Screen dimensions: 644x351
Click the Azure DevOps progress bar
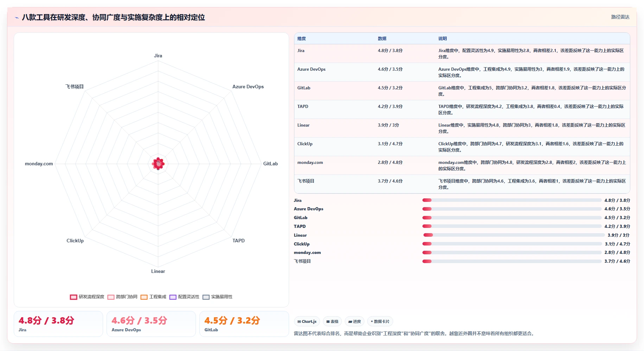(x=512, y=209)
